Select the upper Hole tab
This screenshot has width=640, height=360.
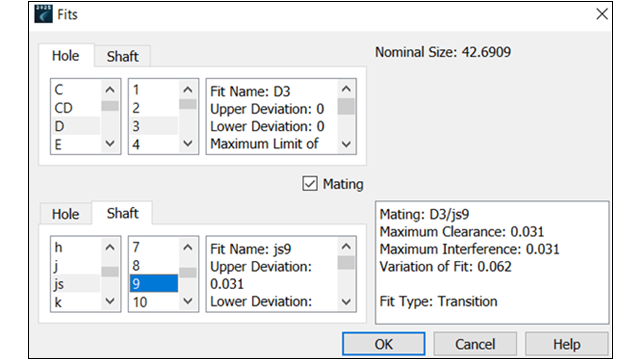(x=65, y=56)
